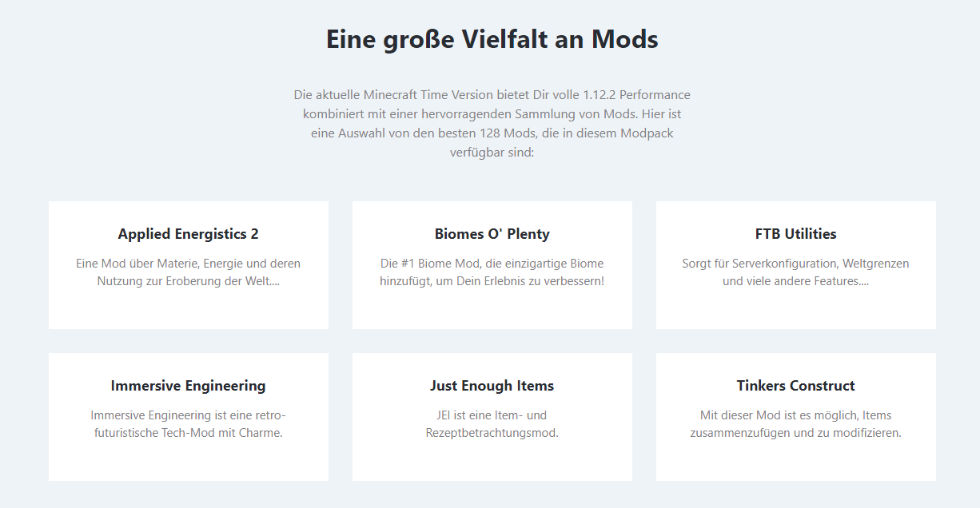Click the "verfügbar sind:" line
Viewport: 980px width, 508px height.
[492, 153]
